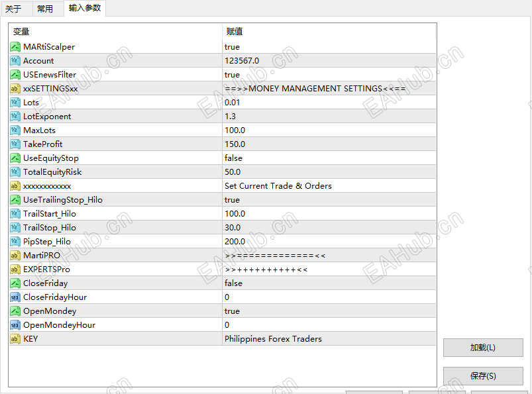This screenshot has height=394, width=532.
Task: Click the boolean icon beside UseEquityStop
Action: tap(15, 158)
